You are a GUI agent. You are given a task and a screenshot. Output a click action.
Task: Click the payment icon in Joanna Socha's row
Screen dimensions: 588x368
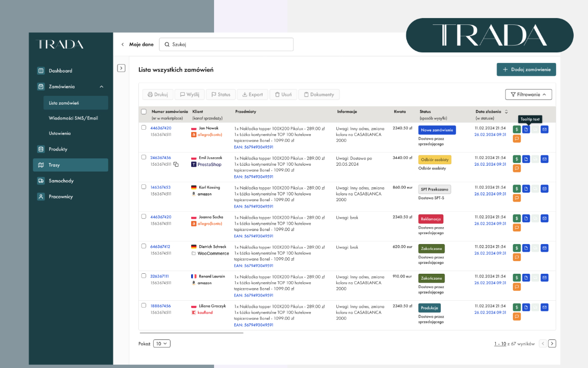516,218
